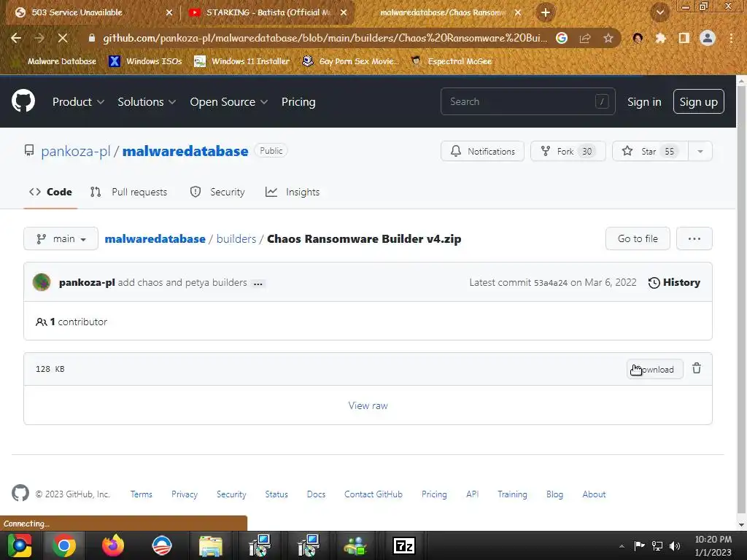This screenshot has width=747, height=560.
Task: Open main branch selector dropdown
Action: (61, 238)
